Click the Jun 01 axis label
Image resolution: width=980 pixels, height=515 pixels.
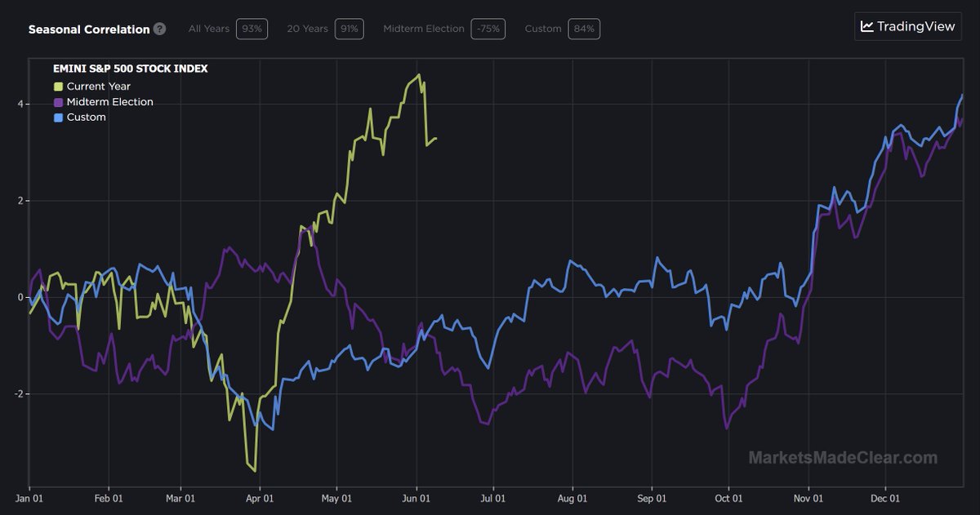pyautogui.click(x=416, y=498)
